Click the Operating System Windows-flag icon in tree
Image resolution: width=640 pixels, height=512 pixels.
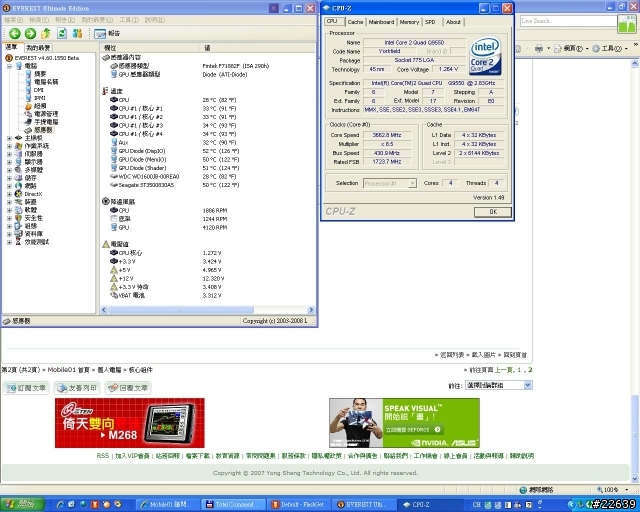click(x=18, y=146)
